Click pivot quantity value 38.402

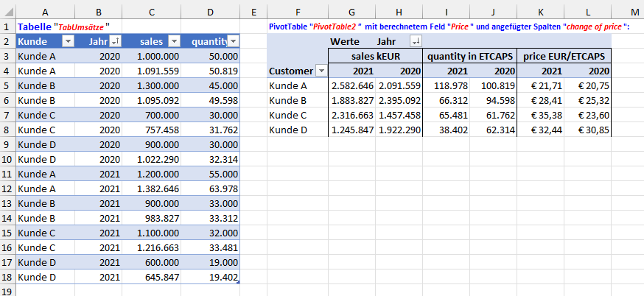tap(447, 130)
